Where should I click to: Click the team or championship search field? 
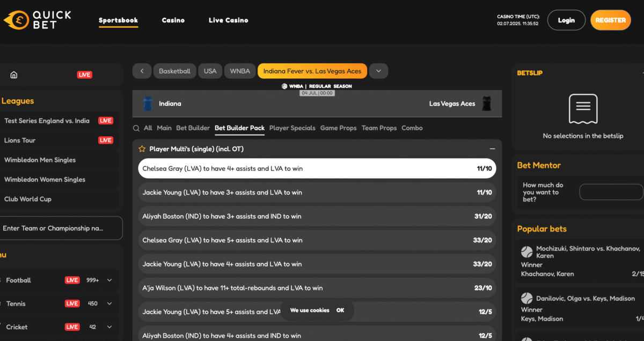coord(61,228)
